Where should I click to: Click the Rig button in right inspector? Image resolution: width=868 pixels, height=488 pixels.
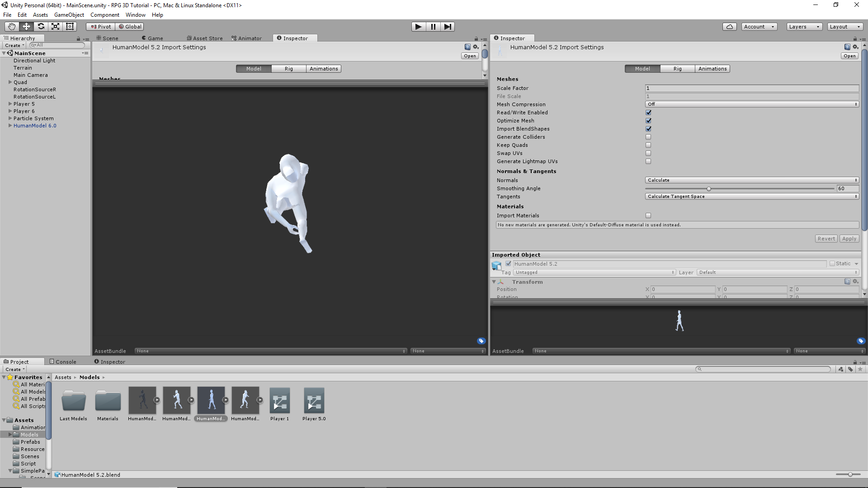point(677,69)
